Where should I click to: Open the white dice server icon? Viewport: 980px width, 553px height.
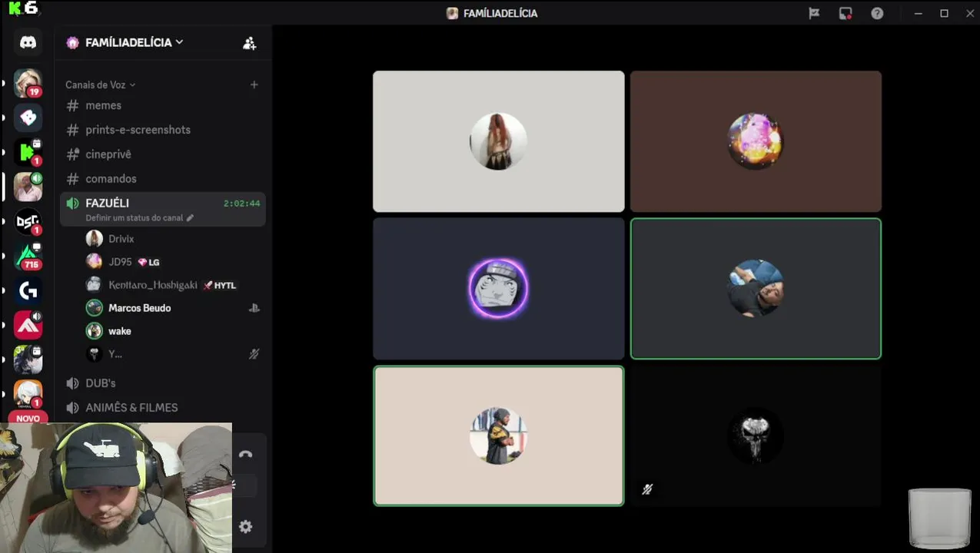coord(28,118)
